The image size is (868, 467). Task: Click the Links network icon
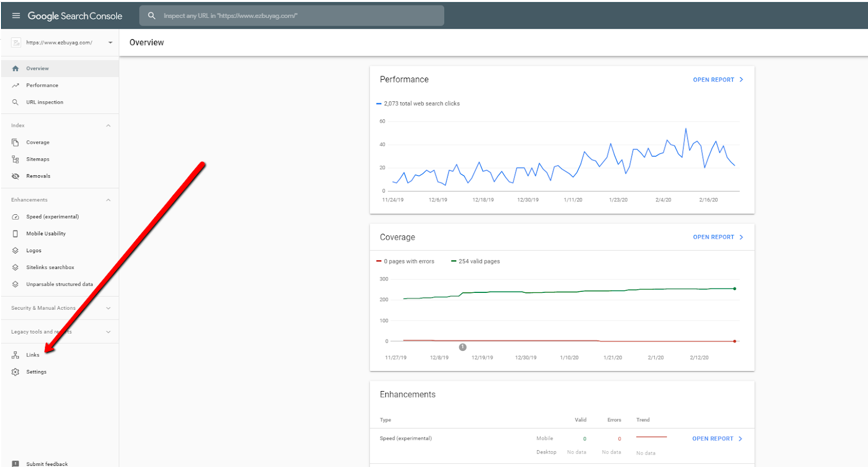[15, 355]
